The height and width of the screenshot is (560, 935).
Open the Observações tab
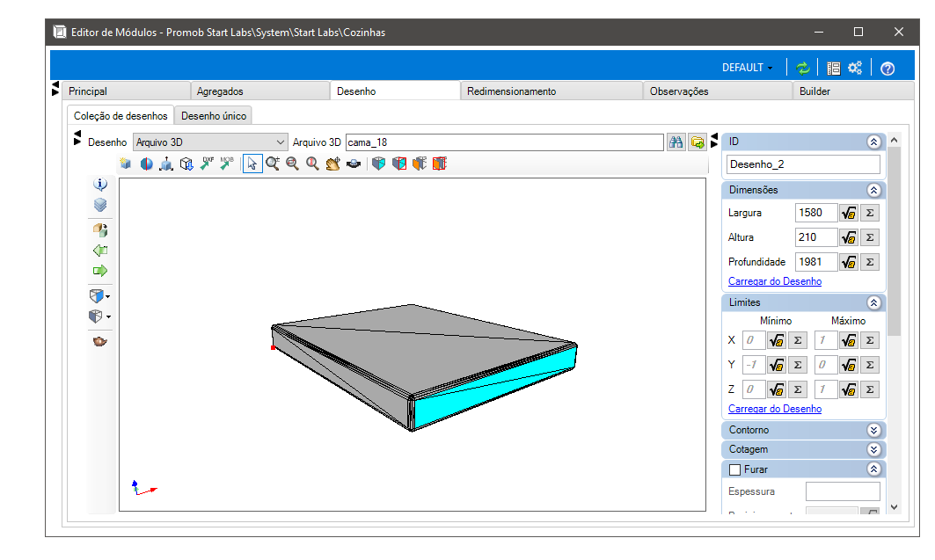[718, 91]
